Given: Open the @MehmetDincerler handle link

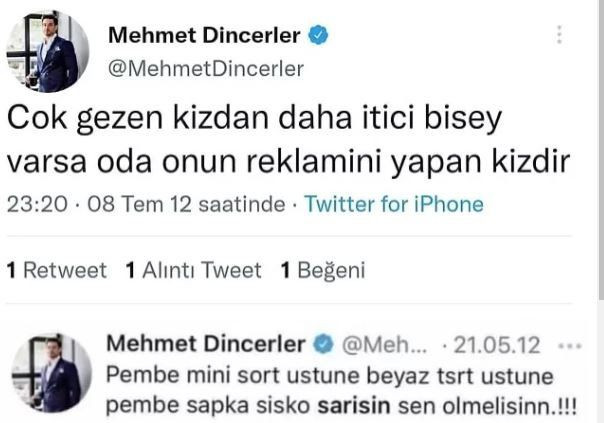Looking at the screenshot, I should click(x=205, y=68).
